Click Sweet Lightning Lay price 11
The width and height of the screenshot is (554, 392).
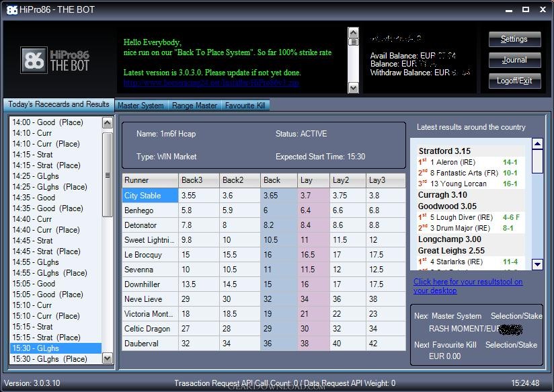[314, 240]
